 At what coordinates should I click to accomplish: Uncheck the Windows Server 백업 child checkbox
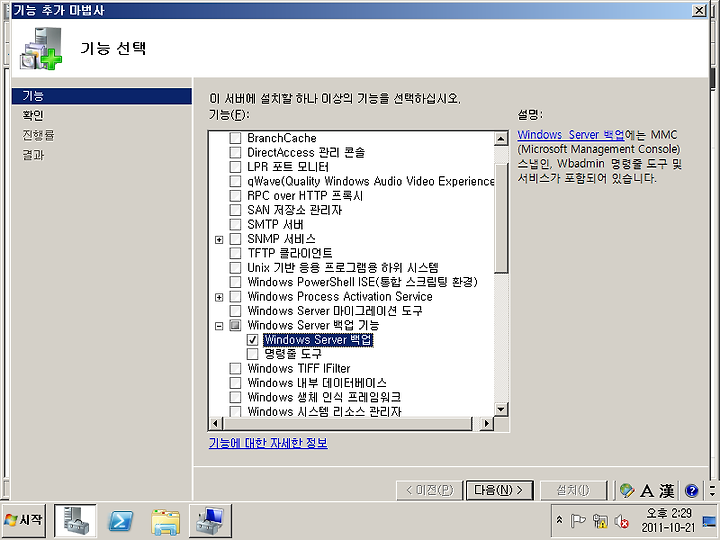click(253, 340)
